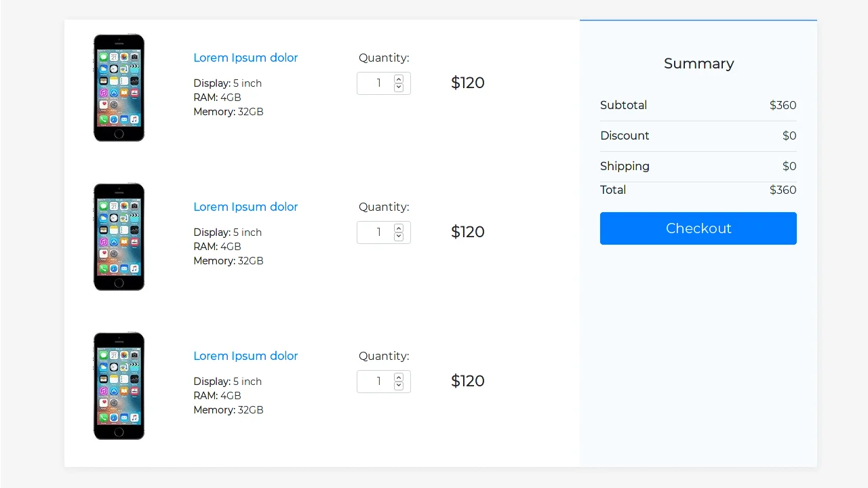Click the Subtotal amount of $360

point(783,105)
